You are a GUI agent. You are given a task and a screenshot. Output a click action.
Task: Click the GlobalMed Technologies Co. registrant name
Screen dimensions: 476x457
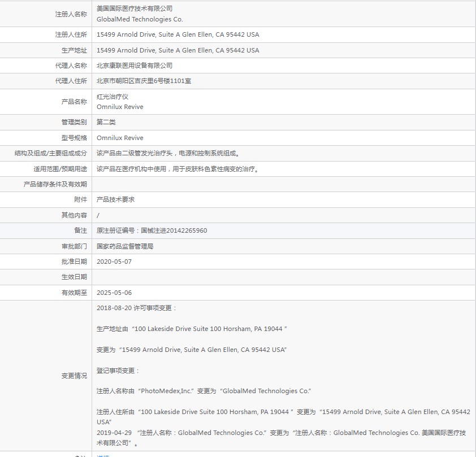click(140, 19)
